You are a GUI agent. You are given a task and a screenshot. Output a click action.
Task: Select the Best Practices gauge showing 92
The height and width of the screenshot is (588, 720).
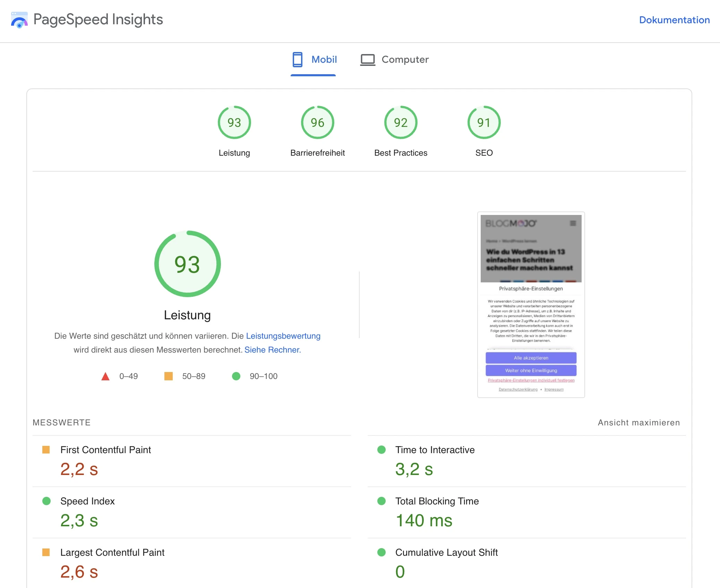pos(401,122)
